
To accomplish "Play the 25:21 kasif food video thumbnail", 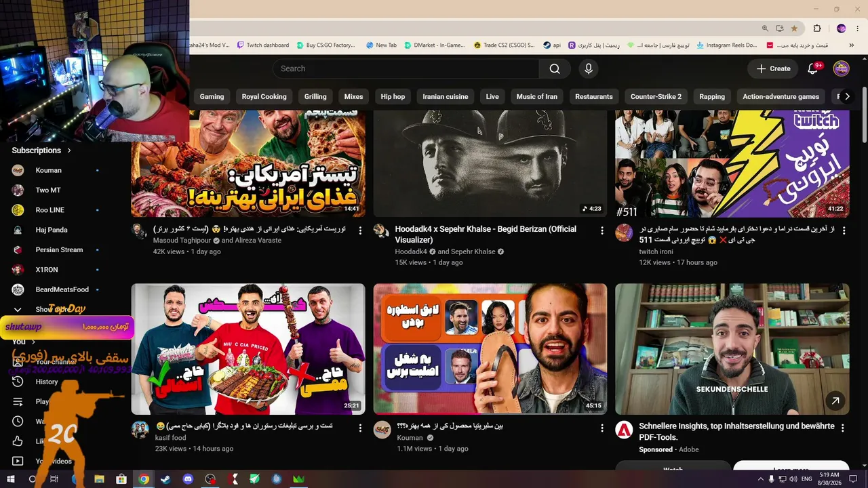I will pos(248,349).
